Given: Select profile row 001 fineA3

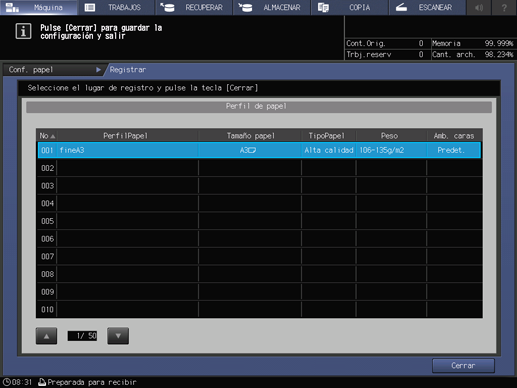Looking at the screenshot, I should 259,150.
